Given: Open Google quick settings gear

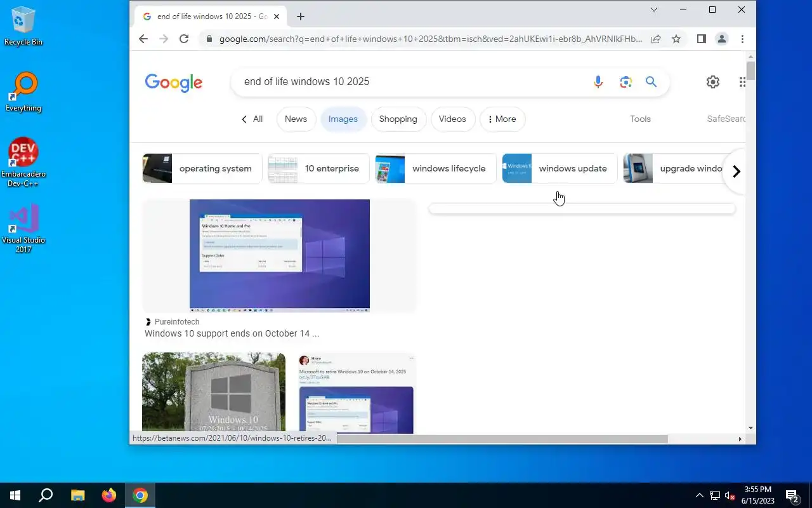Looking at the screenshot, I should tap(713, 81).
